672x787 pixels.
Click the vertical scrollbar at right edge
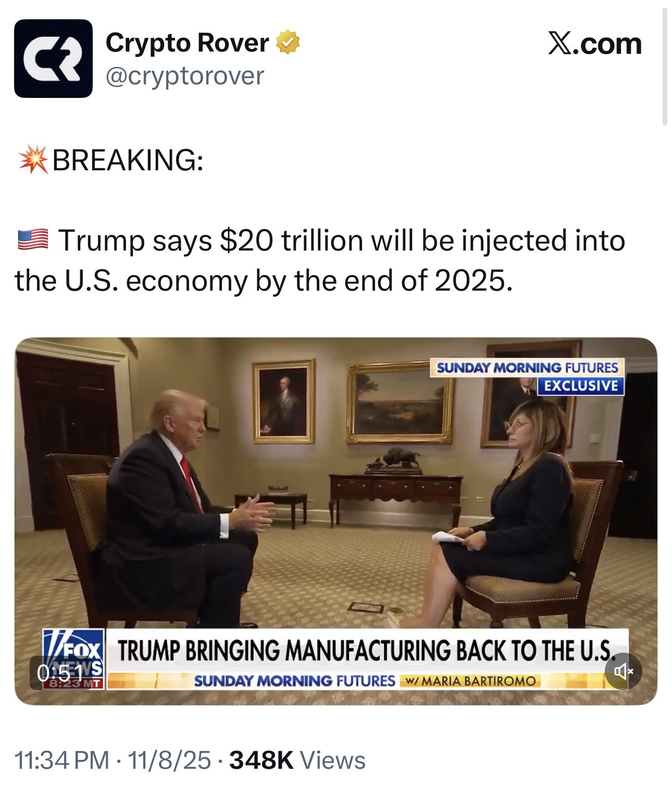(x=664, y=67)
